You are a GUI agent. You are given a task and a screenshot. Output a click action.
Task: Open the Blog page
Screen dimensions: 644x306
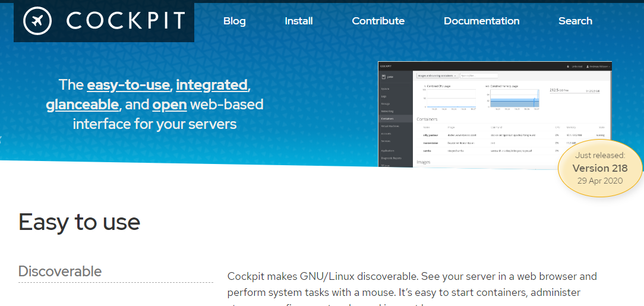234,21
